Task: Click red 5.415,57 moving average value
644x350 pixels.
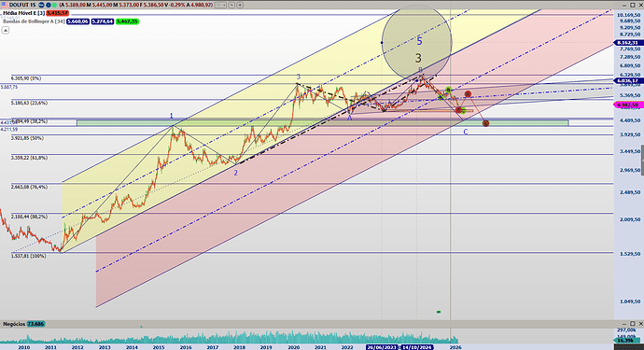Action: pyautogui.click(x=58, y=13)
